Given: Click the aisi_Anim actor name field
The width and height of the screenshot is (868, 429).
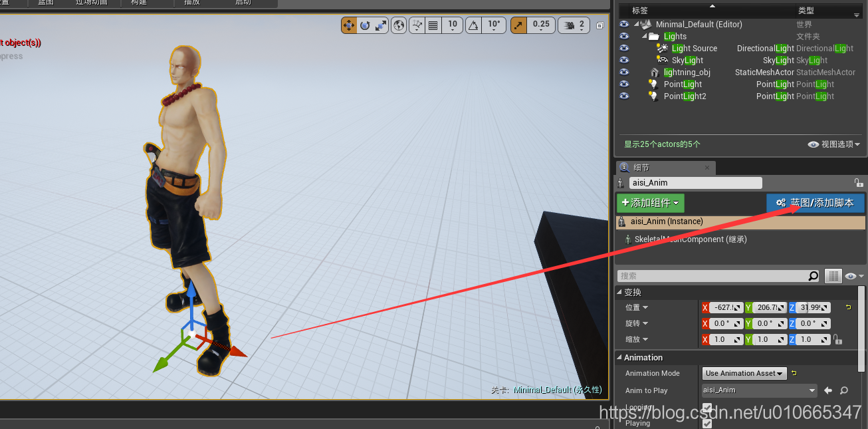Looking at the screenshot, I should point(695,182).
